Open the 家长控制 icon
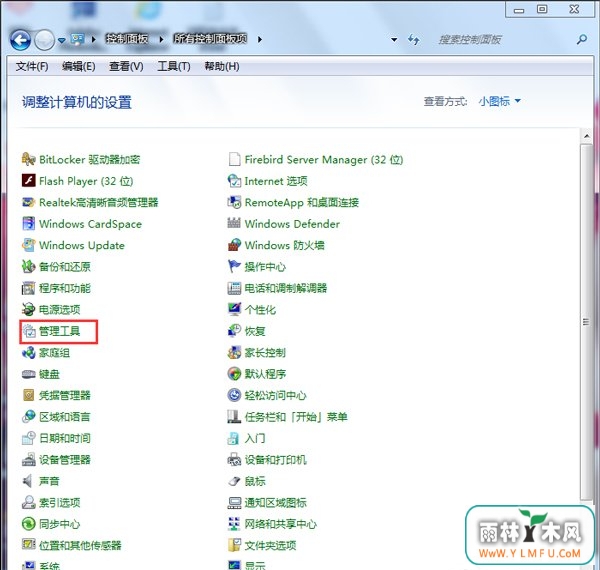This screenshot has height=570, width=600. (x=234, y=352)
